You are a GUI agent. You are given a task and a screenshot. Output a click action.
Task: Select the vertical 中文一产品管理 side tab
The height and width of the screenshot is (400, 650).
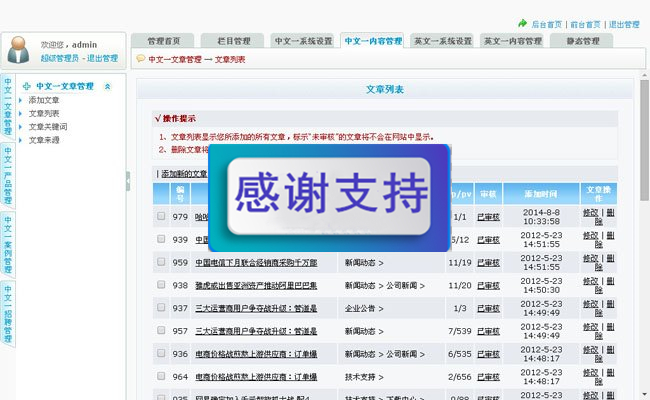pos(8,176)
